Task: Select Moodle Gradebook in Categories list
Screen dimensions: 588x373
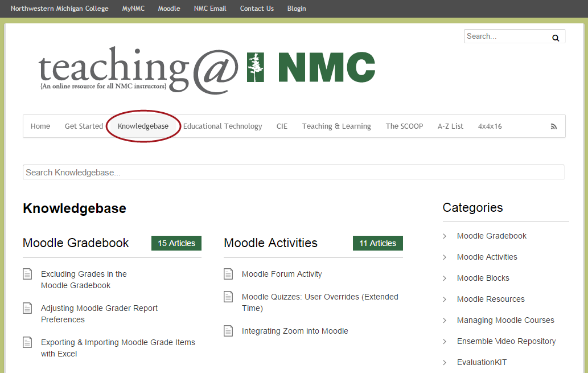Action: pyautogui.click(x=492, y=236)
